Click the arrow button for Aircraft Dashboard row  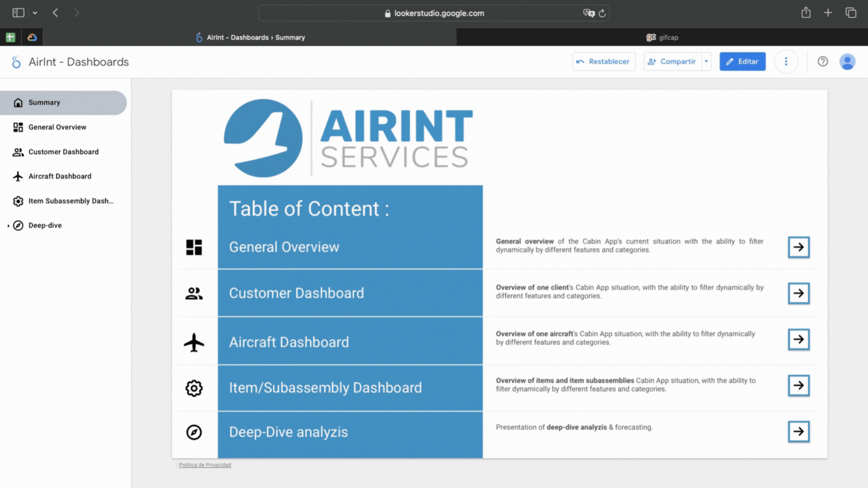[x=798, y=339]
